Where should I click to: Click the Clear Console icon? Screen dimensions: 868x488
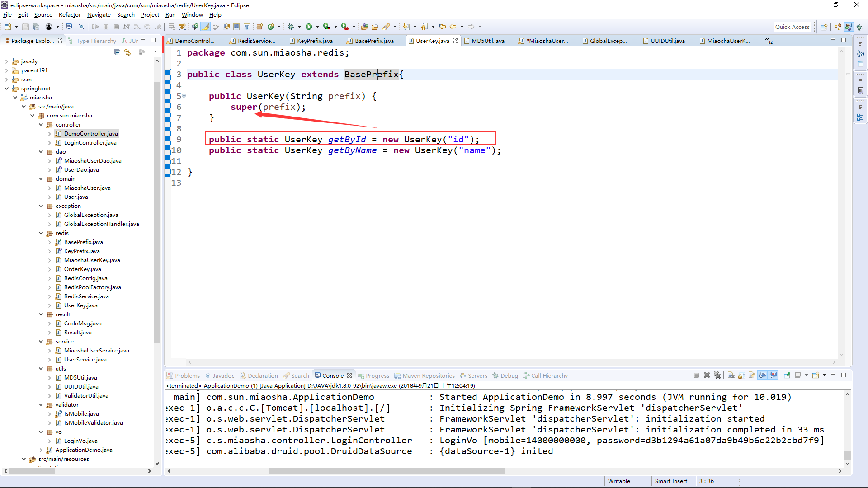pos(731,375)
